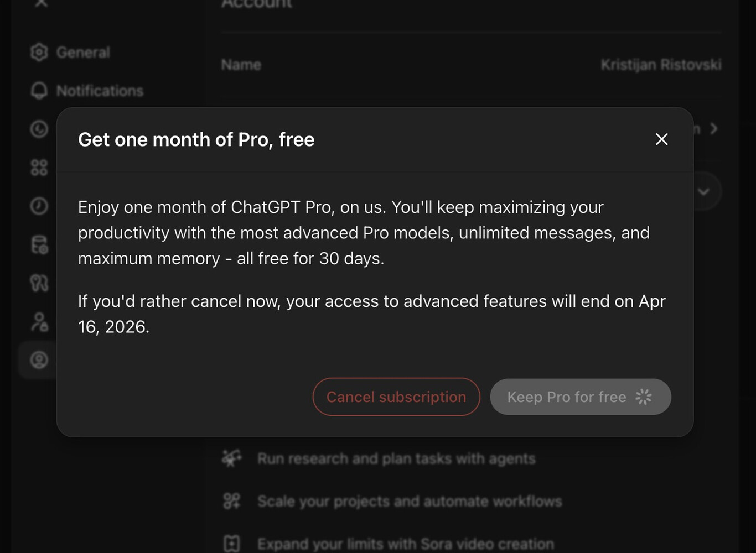This screenshot has height=553, width=756.
Task: Open the dropdown arrow behind dialog's right edge
Action: coord(704,192)
